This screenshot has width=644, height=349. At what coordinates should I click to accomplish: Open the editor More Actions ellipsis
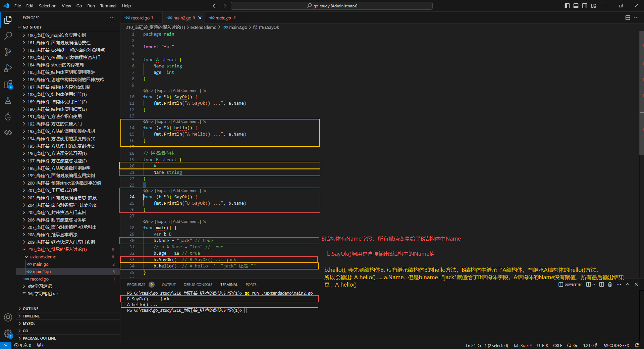[636, 18]
